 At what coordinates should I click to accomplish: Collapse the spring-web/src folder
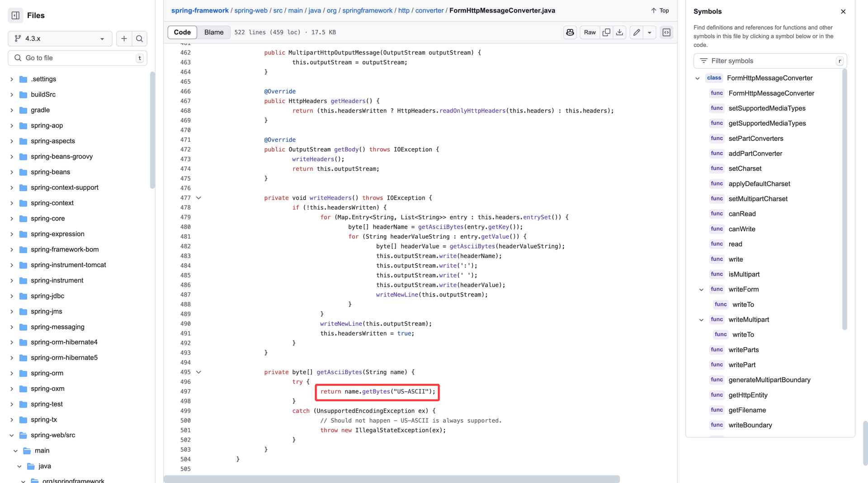[x=12, y=435]
